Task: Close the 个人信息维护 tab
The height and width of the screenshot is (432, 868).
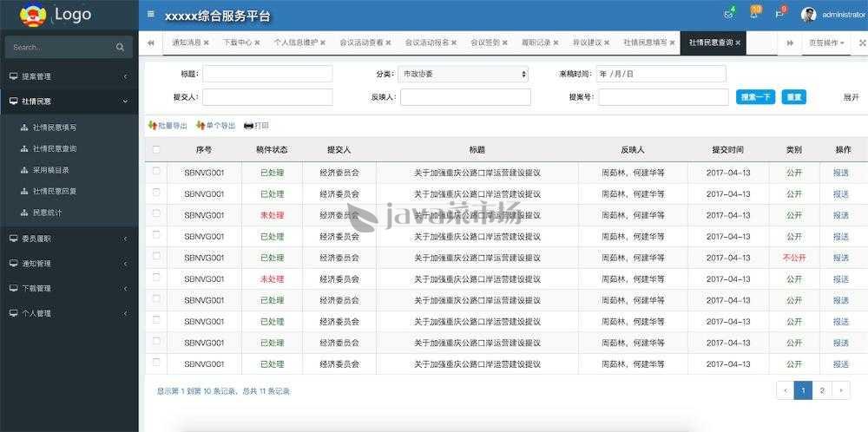Action: coord(323,43)
